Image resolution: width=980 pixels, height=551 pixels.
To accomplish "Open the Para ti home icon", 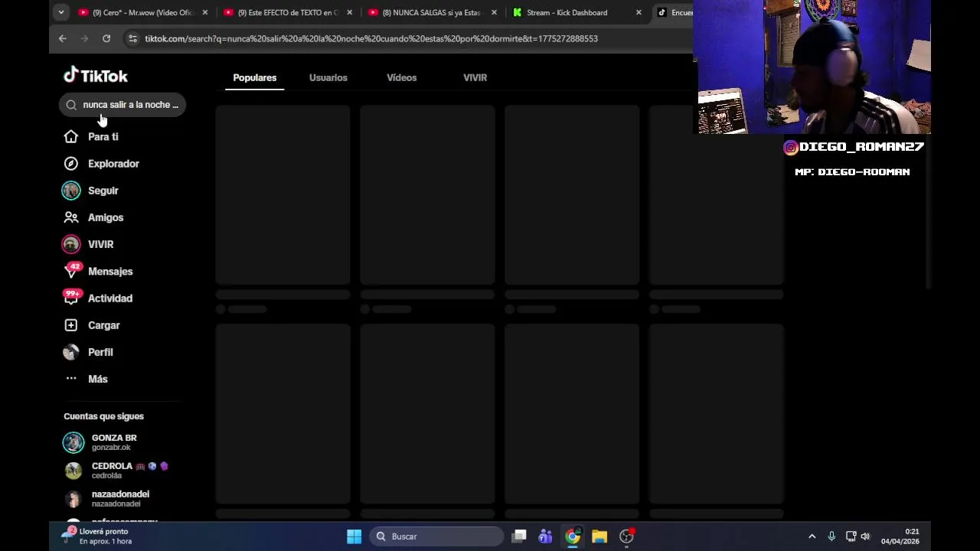I will tap(71, 136).
